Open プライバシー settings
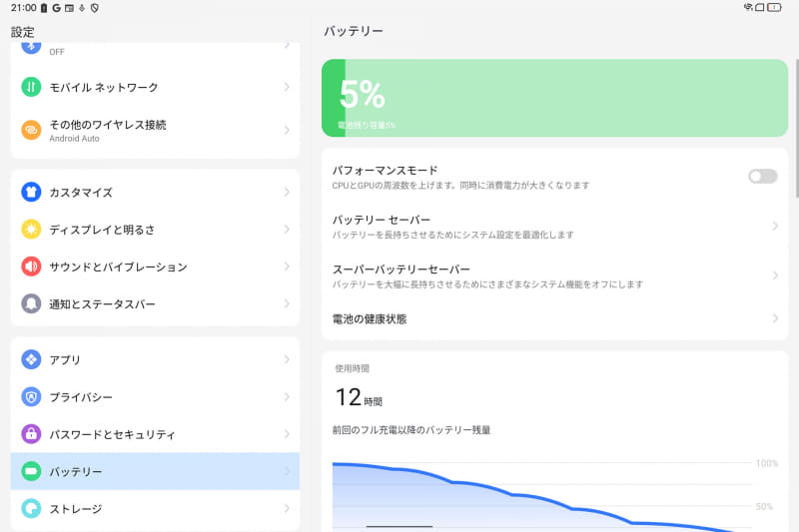The height and width of the screenshot is (532, 799). coord(155,396)
